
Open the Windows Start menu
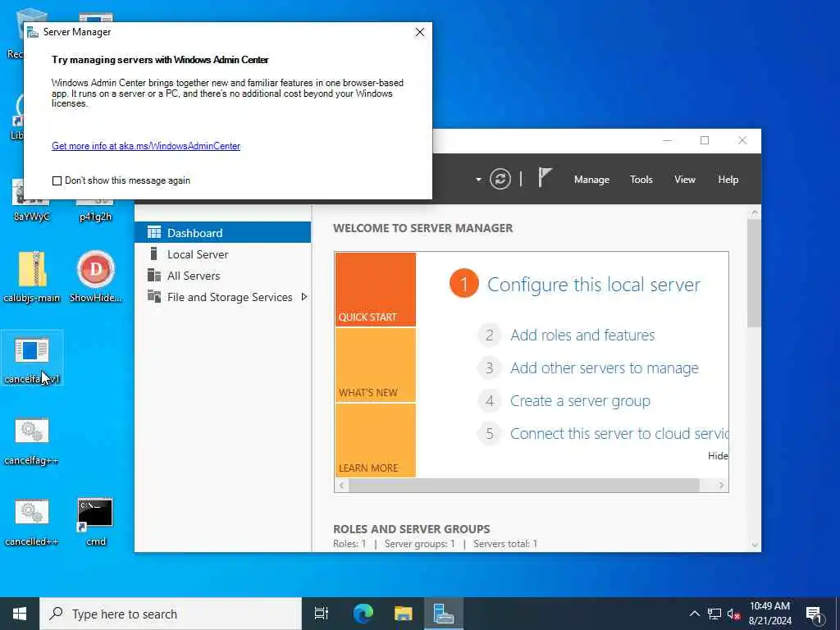coord(20,614)
